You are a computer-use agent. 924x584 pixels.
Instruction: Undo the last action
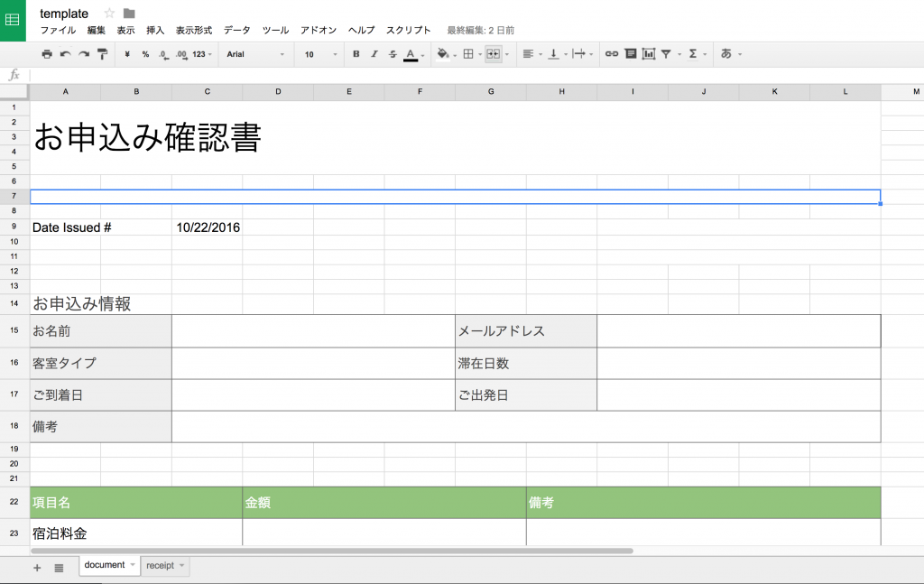pyautogui.click(x=65, y=54)
